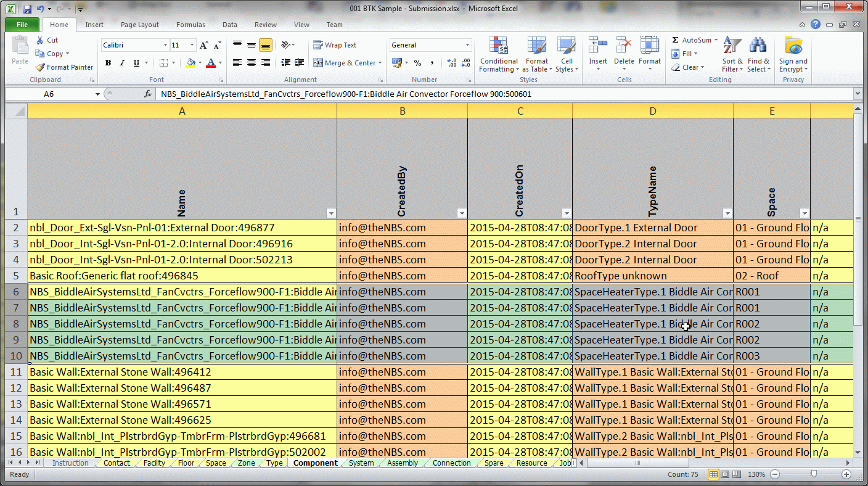Viewport: 868px width, 486px height.
Task: Select the Format Painter tool
Action: [x=64, y=67]
